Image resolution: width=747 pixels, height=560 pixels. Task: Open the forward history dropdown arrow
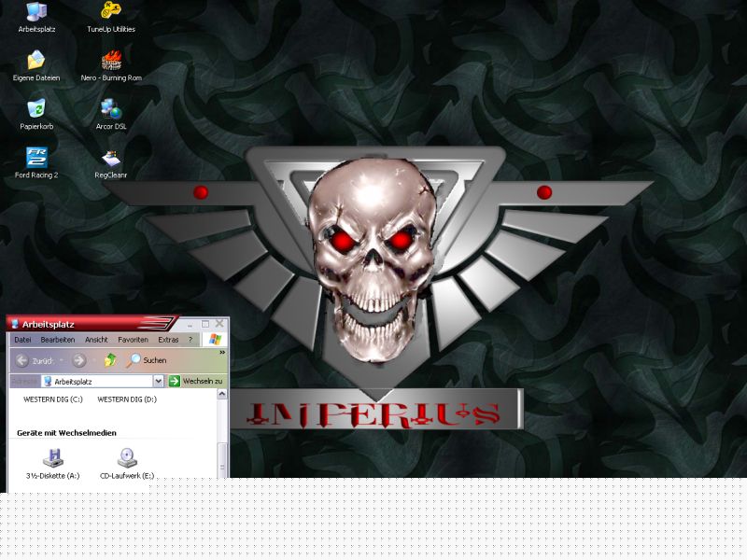(x=93, y=360)
